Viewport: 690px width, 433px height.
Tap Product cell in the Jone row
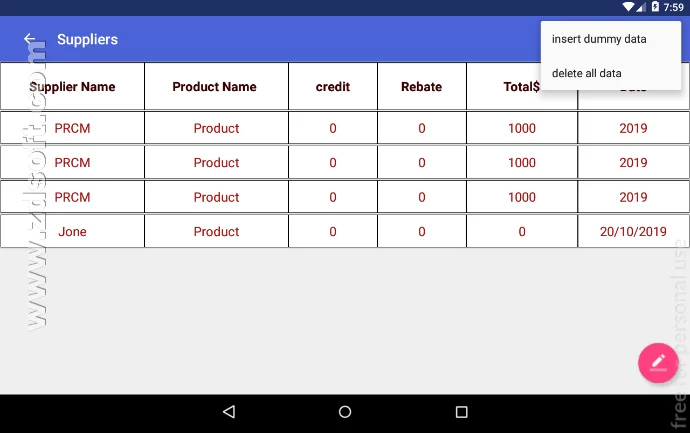(x=216, y=231)
